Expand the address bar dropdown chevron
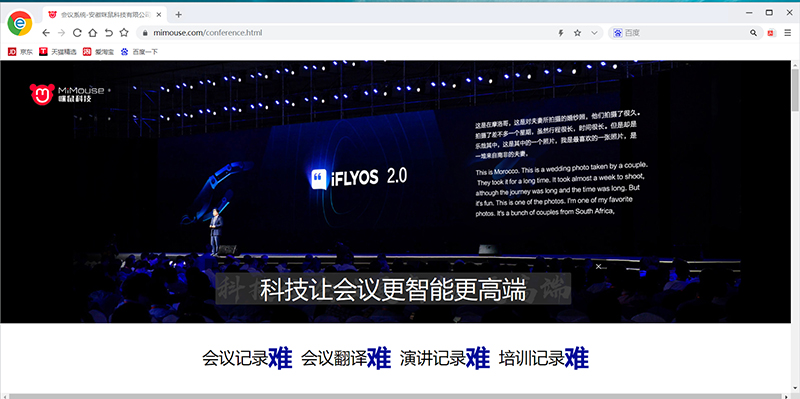Viewport: 800px width, 399px height. click(594, 33)
